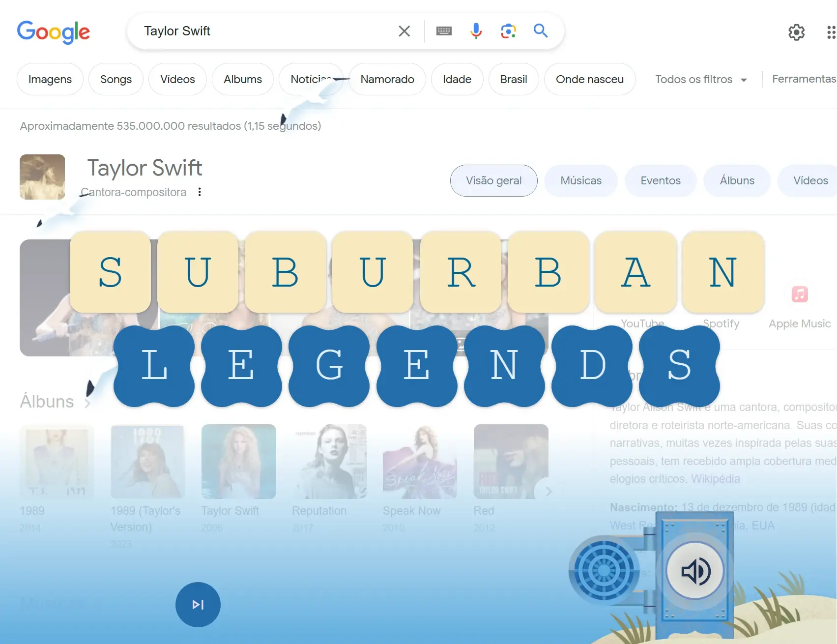Open the 1989 album cover
Viewport: 837px width, 644px height.
[57, 462]
